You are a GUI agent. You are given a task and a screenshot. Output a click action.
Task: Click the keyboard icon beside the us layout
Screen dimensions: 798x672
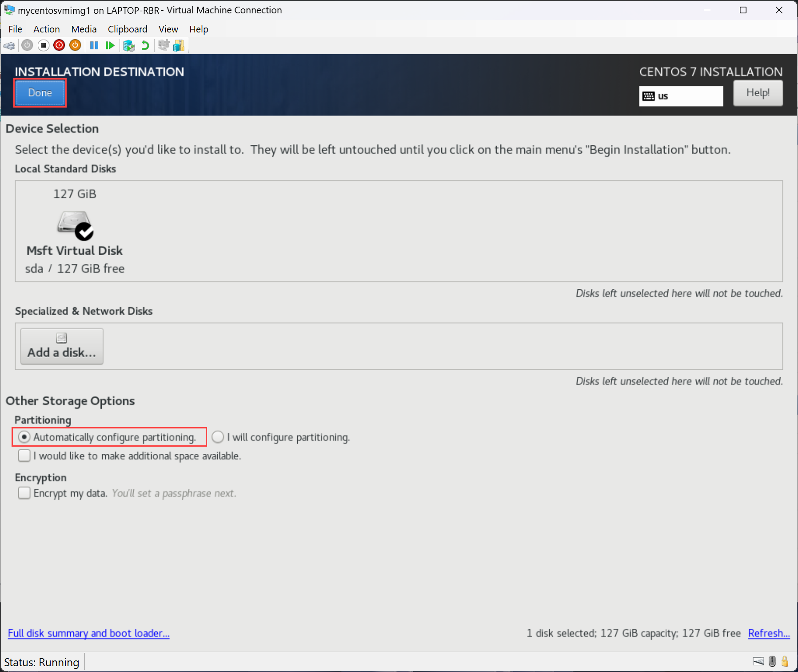point(649,96)
